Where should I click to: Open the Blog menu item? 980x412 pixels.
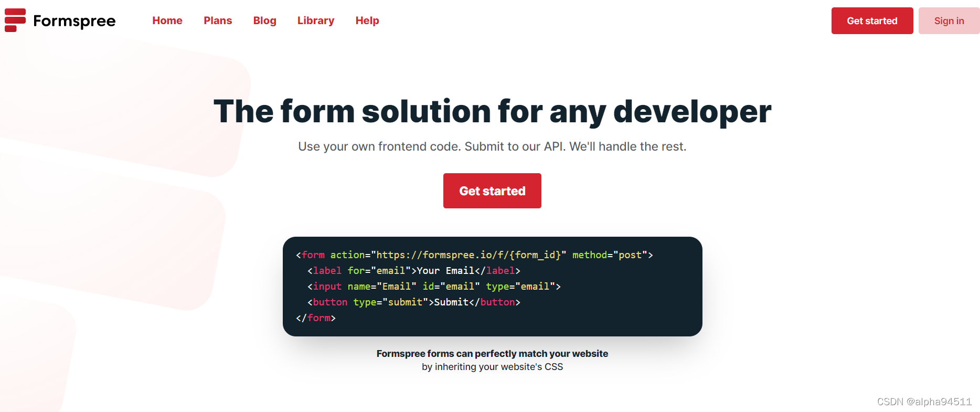264,20
